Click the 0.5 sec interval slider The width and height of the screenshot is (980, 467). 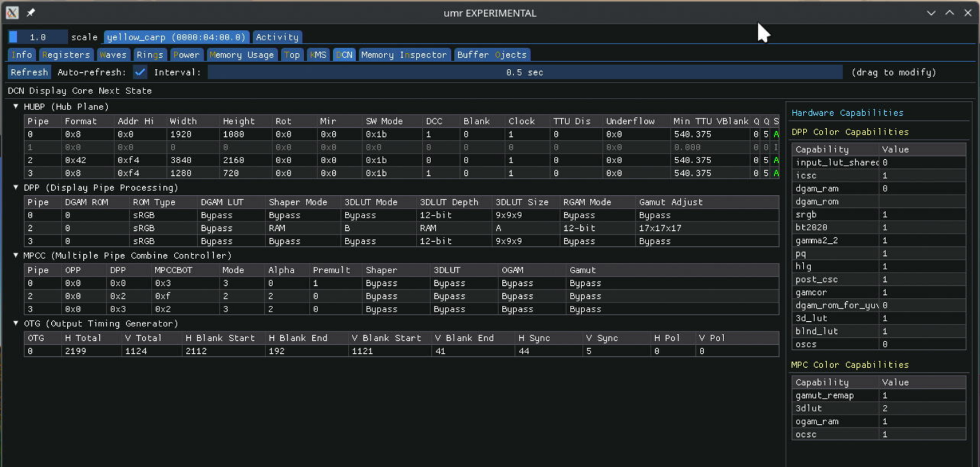point(525,72)
